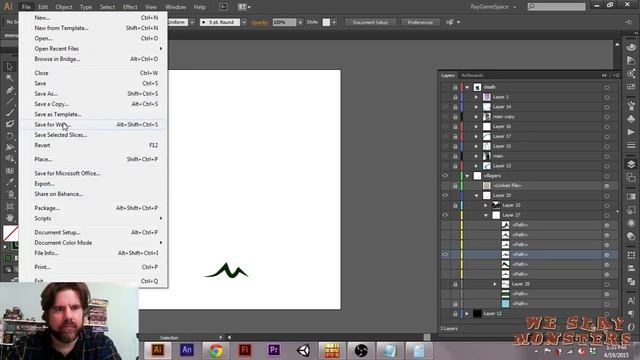Click the Preferences control bar button
This screenshot has width=640, height=360.
[420, 22]
